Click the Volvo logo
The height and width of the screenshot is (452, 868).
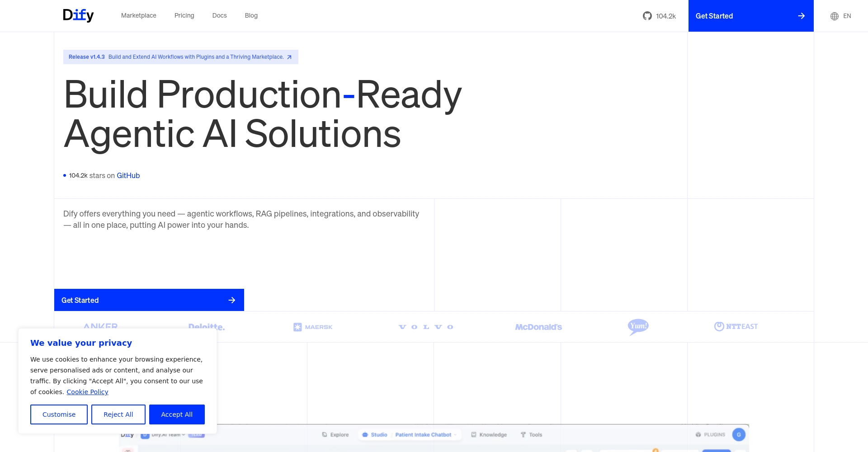pos(426,327)
